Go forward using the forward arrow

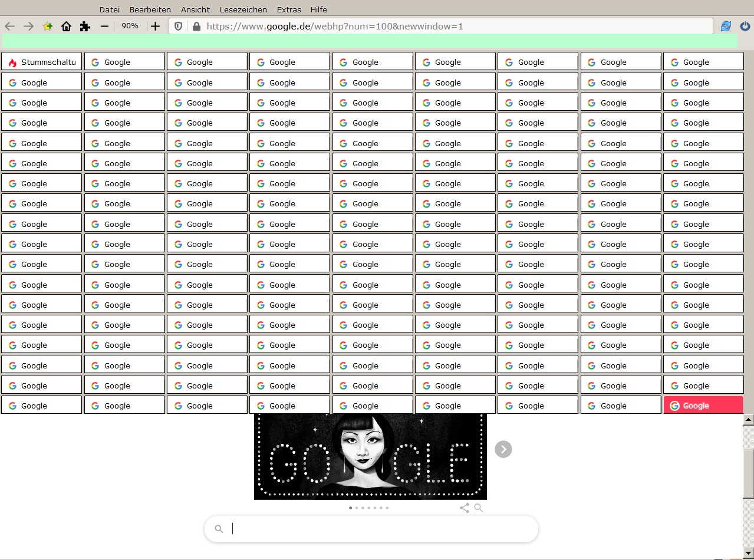coord(28,26)
